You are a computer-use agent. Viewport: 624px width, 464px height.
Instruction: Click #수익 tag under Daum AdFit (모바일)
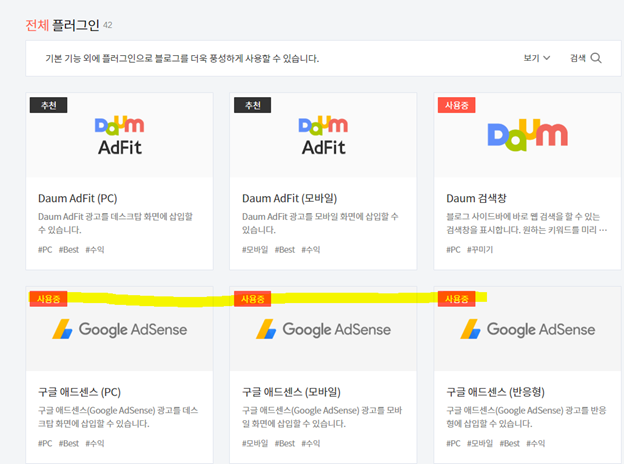click(311, 250)
